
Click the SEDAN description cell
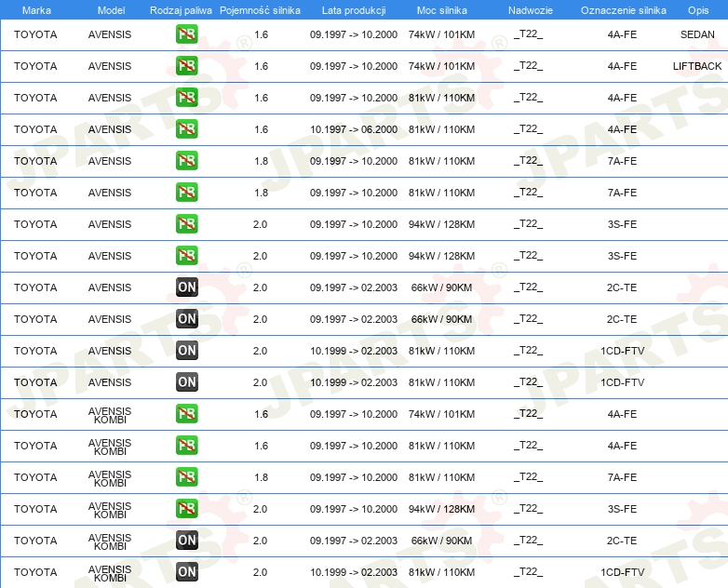point(697,34)
